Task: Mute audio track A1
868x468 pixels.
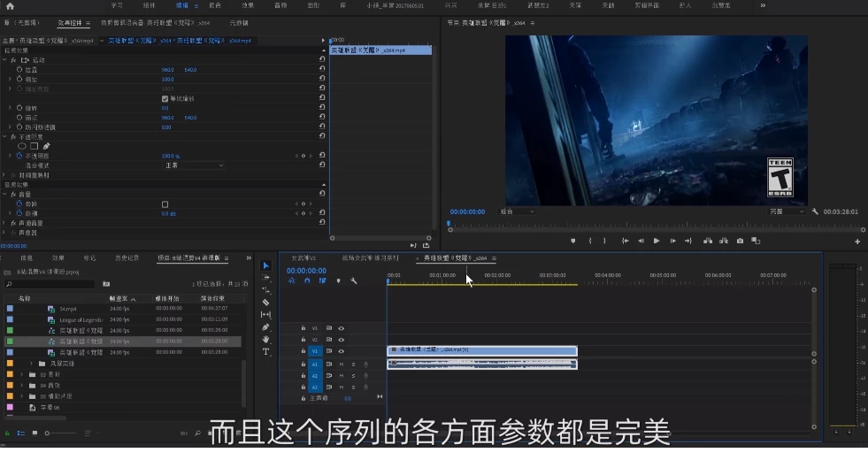Action: point(341,364)
